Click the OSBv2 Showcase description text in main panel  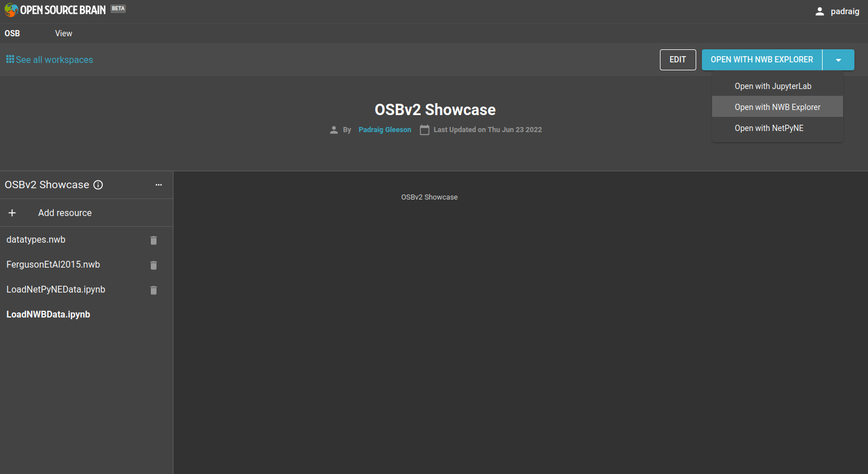point(429,197)
